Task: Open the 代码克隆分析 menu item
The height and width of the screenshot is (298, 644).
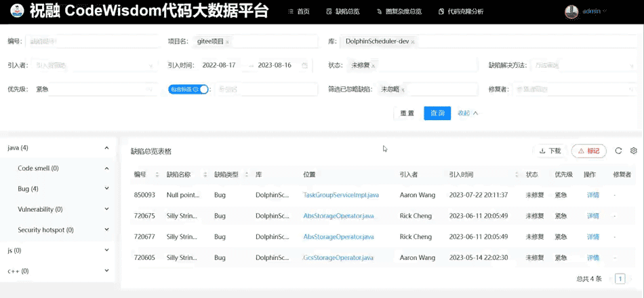Action: pyautogui.click(x=461, y=12)
